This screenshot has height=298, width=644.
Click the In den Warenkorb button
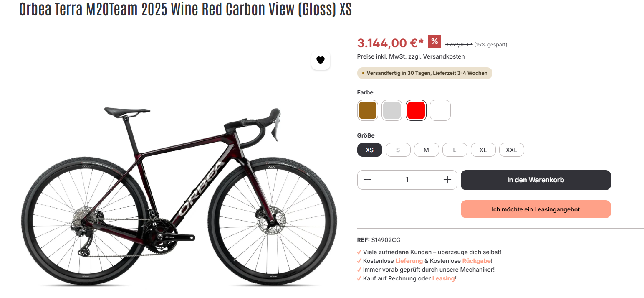click(535, 180)
